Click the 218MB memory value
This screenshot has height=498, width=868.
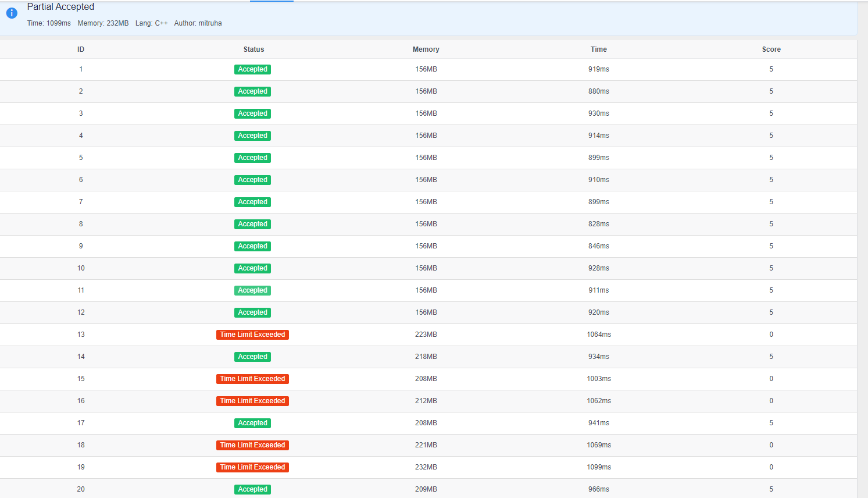pyautogui.click(x=426, y=357)
